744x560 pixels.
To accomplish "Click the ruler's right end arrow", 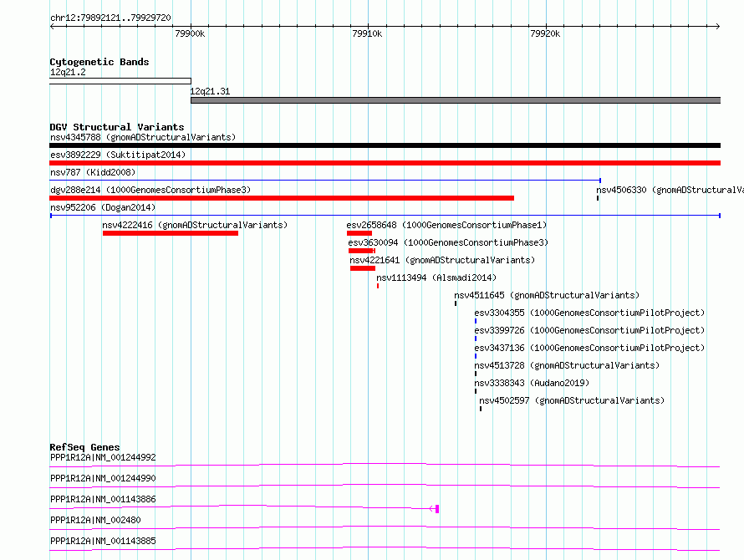I will (717, 27).
